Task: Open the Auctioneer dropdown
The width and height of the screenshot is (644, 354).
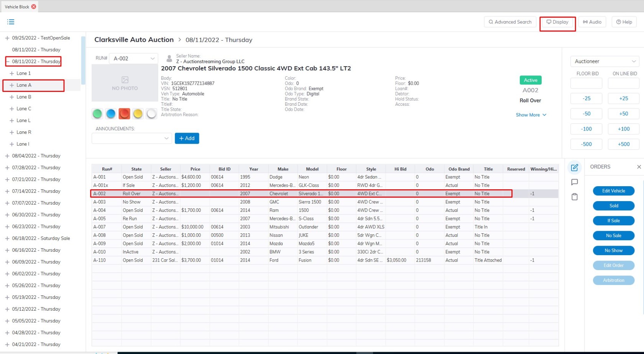Action: (x=605, y=61)
